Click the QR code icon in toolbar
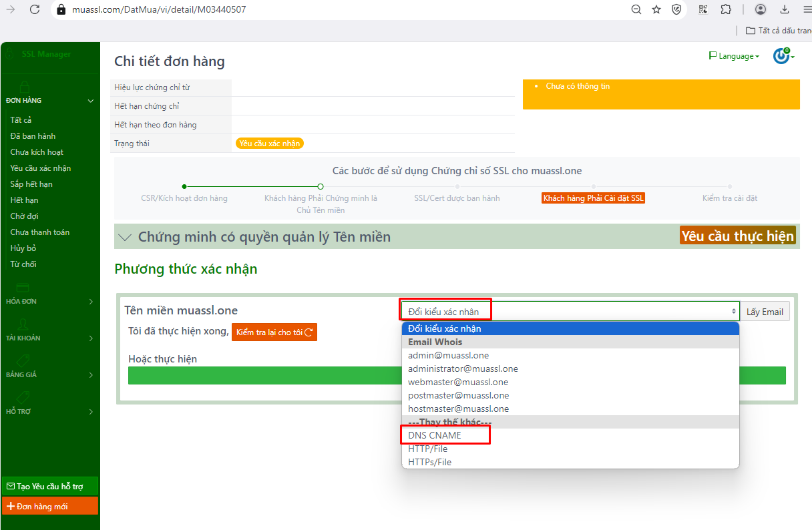The height and width of the screenshot is (530, 812). pos(703,9)
